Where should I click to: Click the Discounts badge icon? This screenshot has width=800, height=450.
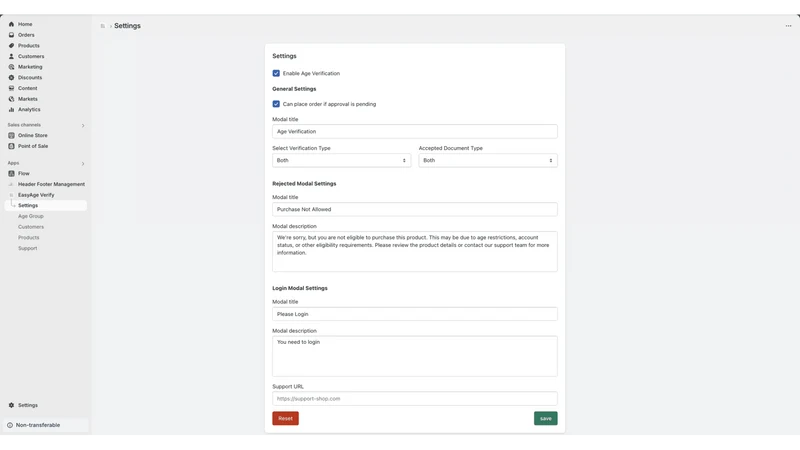[x=11, y=78]
